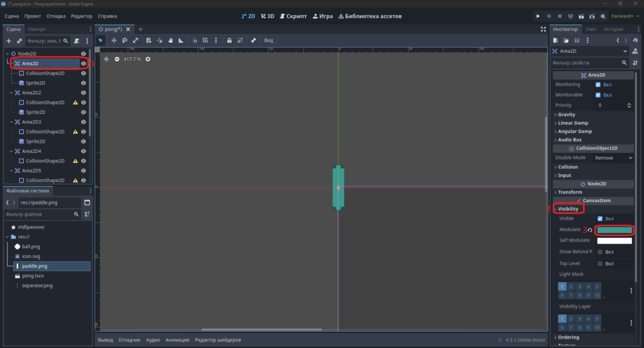This screenshot has width=644, height=348.
Task: Activate the Rotate mode tool
Action: (125, 40)
